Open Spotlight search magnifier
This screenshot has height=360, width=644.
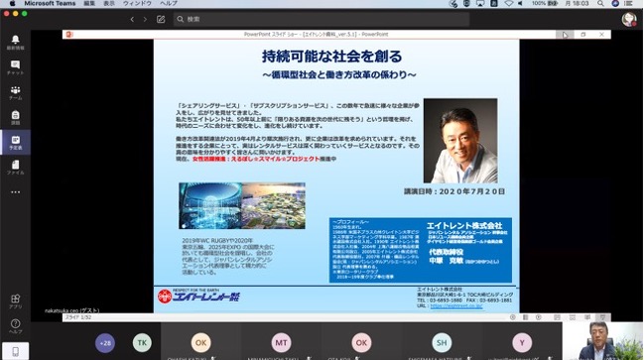(600, 3)
